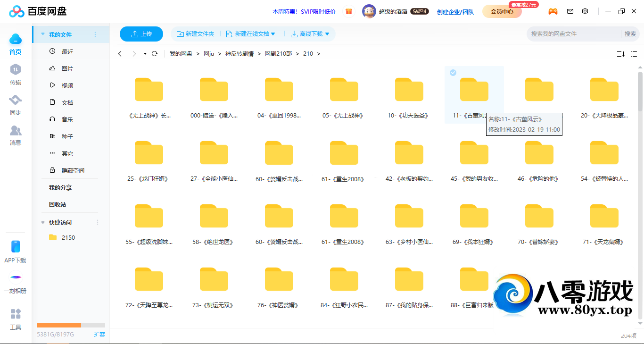Image resolution: width=644 pixels, height=344 pixels.
Task: Click the 上传 upload button
Action: point(141,34)
